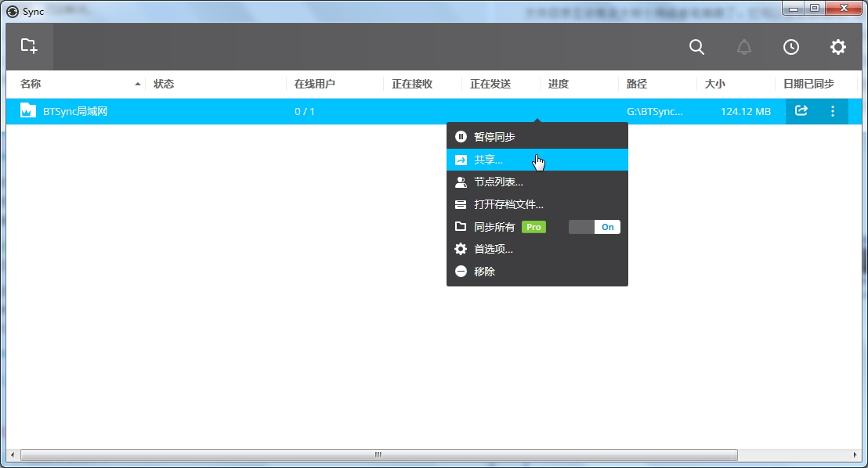Click the horizontal scrollbar thumb

[378, 455]
